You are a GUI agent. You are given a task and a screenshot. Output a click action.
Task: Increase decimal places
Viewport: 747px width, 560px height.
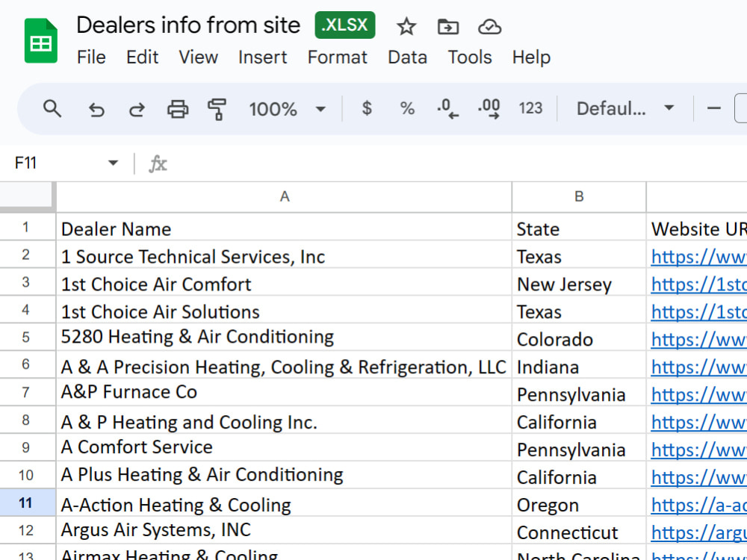click(489, 108)
